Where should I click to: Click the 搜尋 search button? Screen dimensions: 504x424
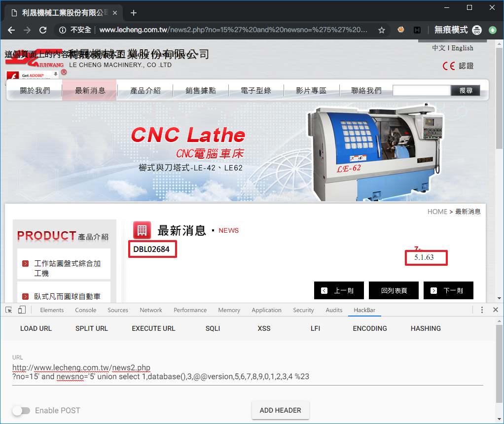pos(466,91)
